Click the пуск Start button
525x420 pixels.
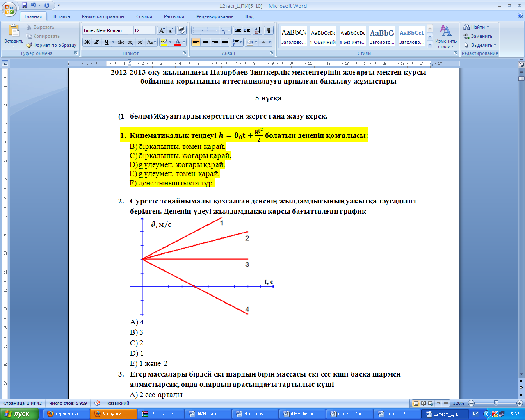(19, 414)
